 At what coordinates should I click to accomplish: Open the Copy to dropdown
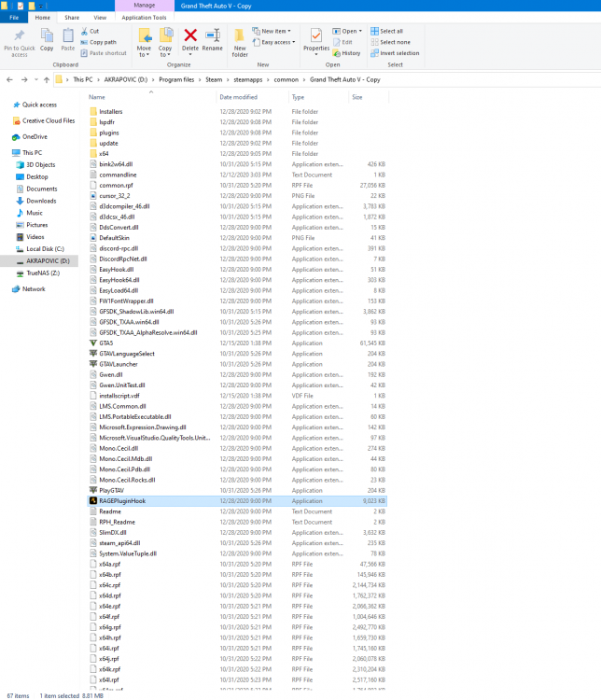tap(165, 42)
